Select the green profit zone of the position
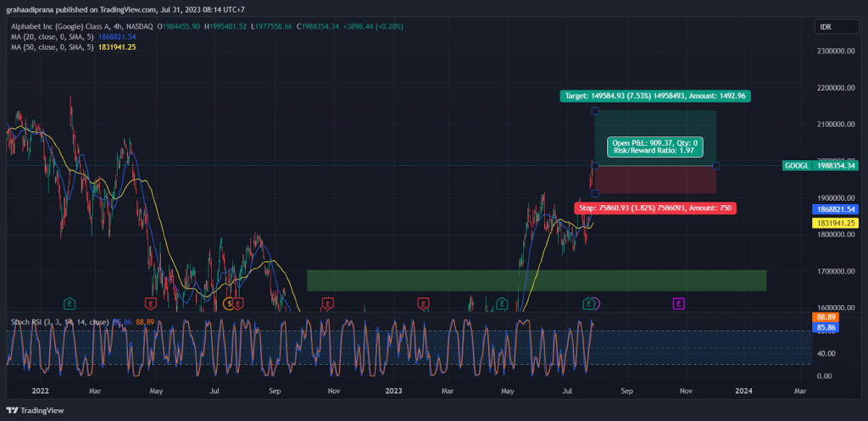The width and height of the screenshot is (868, 421). click(x=655, y=138)
